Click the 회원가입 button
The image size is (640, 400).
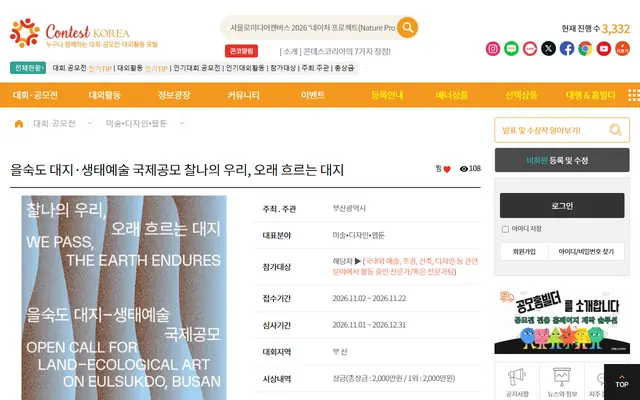pos(524,252)
